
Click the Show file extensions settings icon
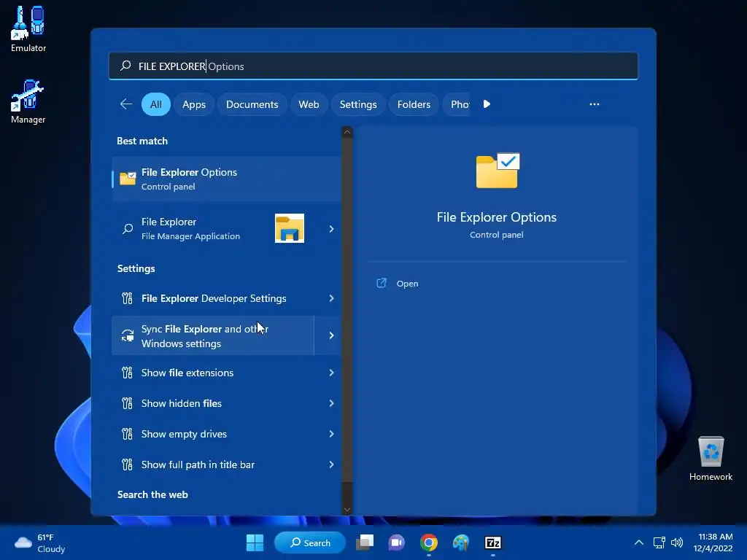click(127, 373)
